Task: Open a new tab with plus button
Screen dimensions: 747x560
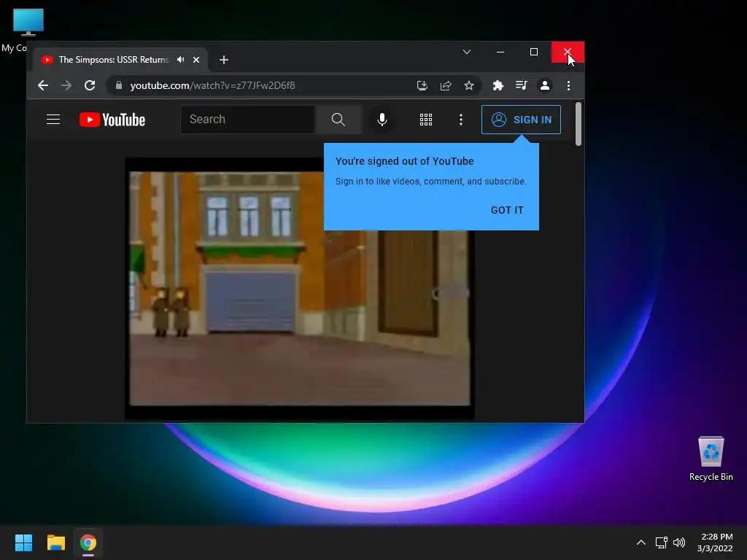Action: coord(224,60)
